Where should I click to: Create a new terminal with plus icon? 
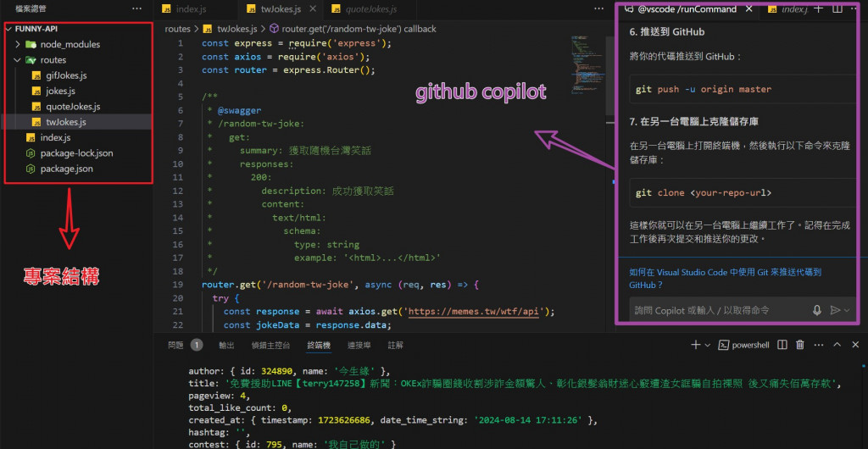[x=695, y=345]
